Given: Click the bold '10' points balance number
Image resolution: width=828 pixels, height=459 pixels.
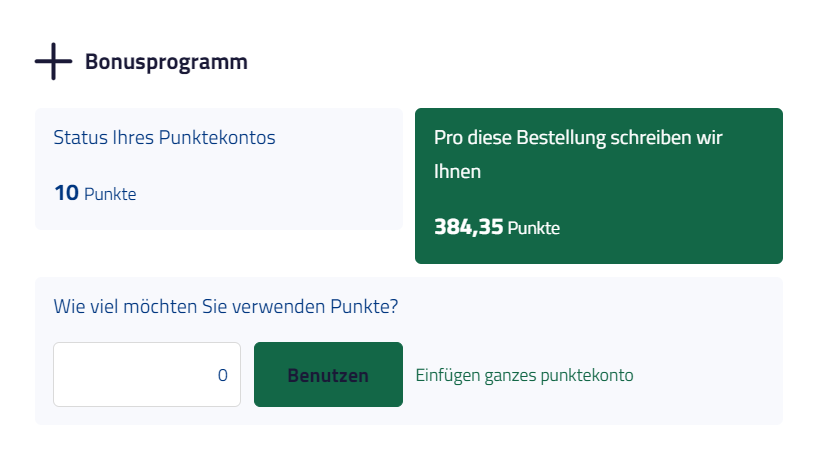Looking at the screenshot, I should (66, 193).
